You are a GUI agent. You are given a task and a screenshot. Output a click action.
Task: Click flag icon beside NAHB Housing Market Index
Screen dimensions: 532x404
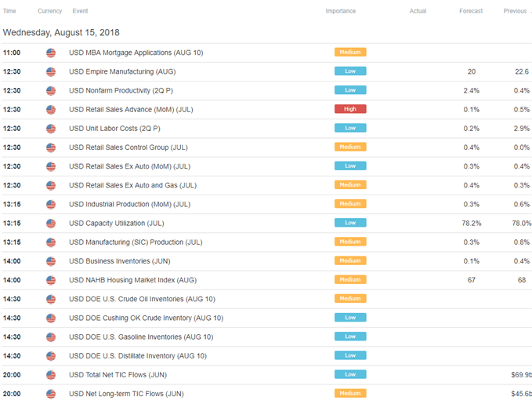coord(51,280)
